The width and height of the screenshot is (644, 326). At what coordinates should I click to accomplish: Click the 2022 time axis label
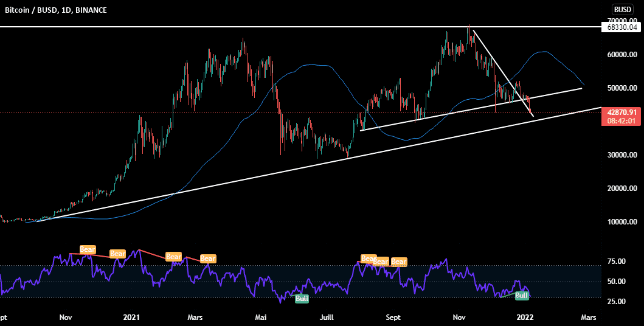[525, 317]
